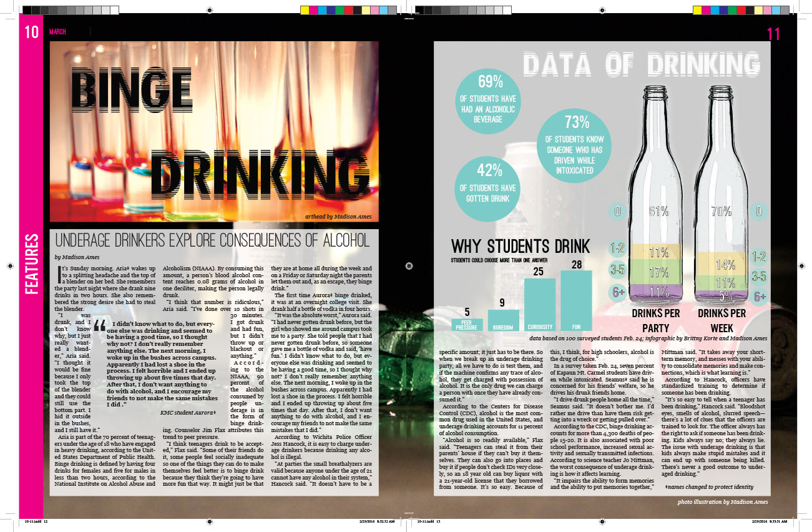This screenshot has width=812, height=532.
Task: Select the WHY STUDENTS DRINK chart title
Action: point(519,245)
